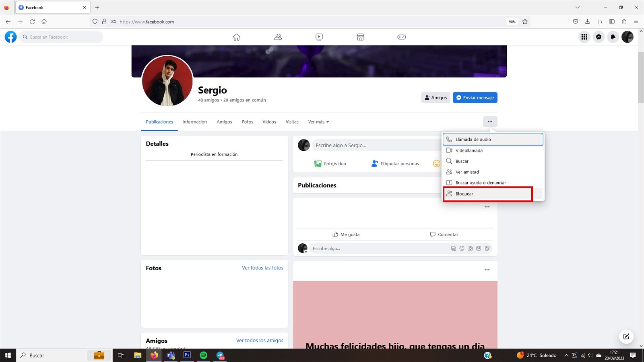The image size is (644, 362).
Task: Add an avatar sticker in comment box
Action: click(453, 249)
